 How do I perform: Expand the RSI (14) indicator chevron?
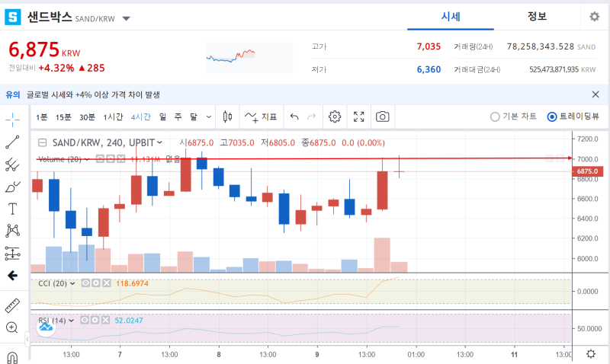[x=71, y=321]
